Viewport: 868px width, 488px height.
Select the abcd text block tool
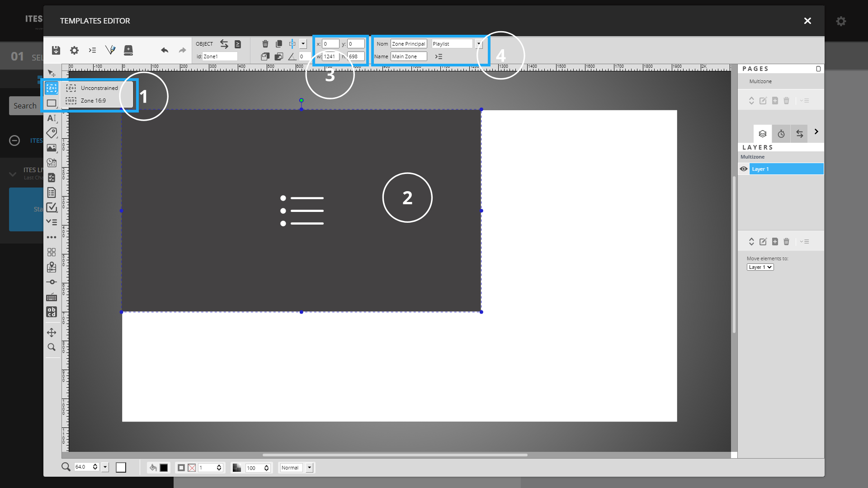tap(52, 312)
